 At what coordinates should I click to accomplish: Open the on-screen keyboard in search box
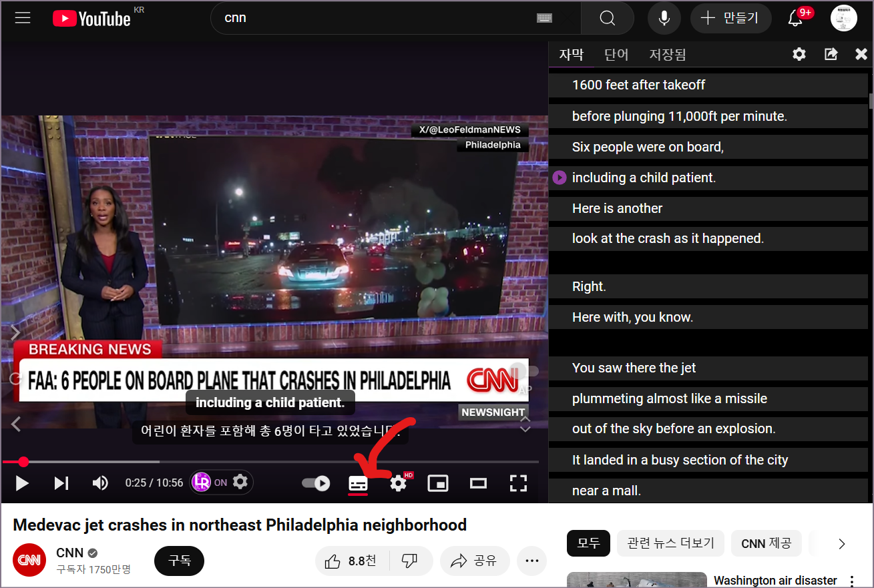tap(545, 18)
